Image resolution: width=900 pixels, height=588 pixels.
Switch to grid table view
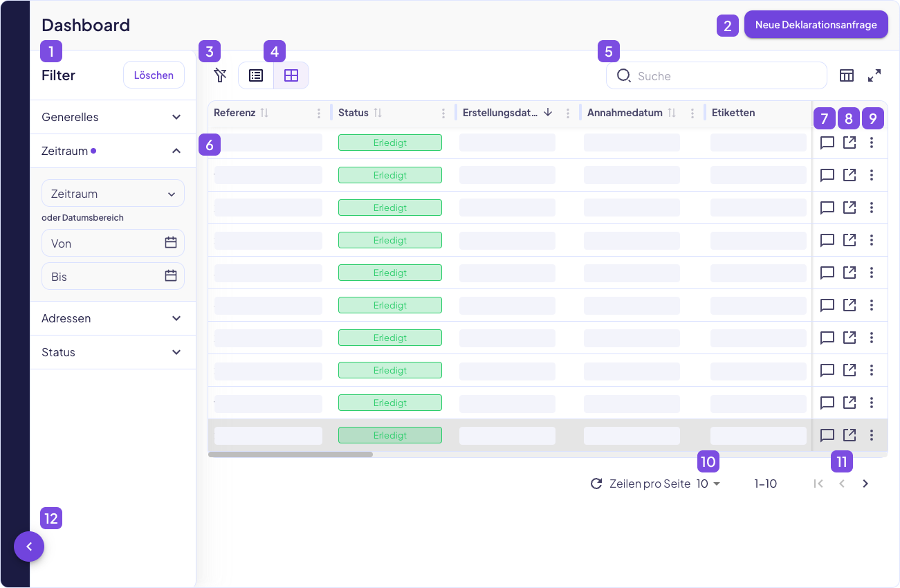[x=291, y=75]
